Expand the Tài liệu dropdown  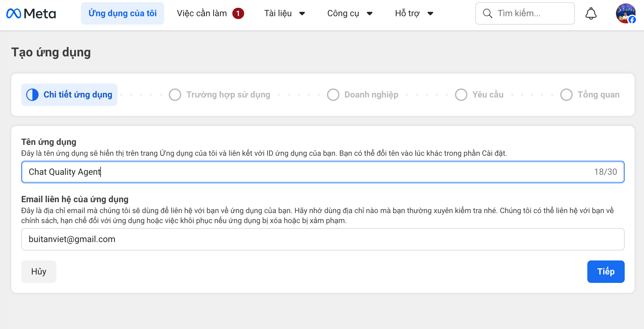tap(285, 13)
